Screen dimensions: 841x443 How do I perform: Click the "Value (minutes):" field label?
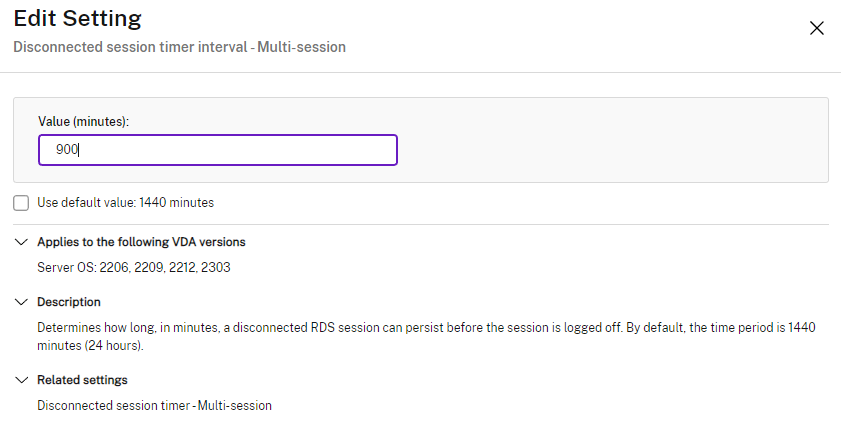(x=84, y=121)
